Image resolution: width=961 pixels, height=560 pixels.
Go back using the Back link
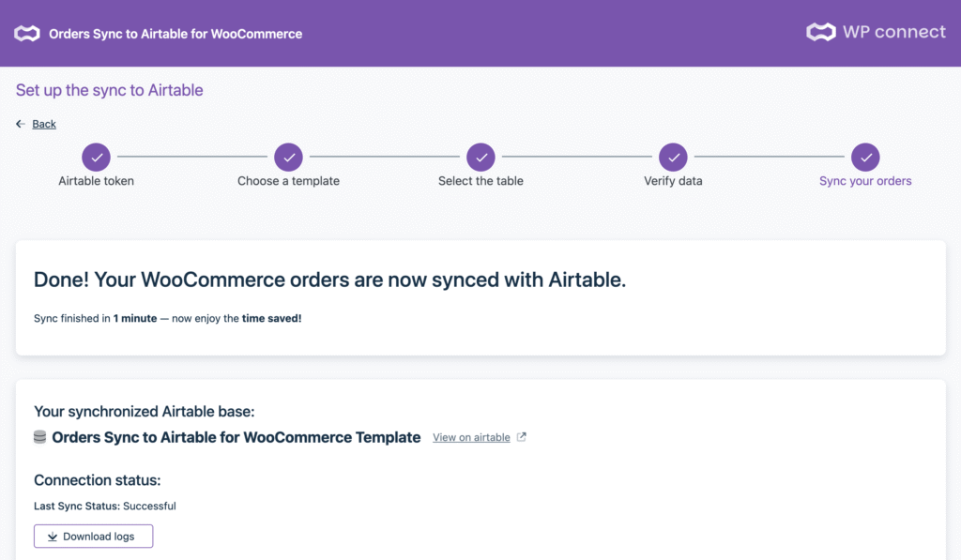pos(44,124)
